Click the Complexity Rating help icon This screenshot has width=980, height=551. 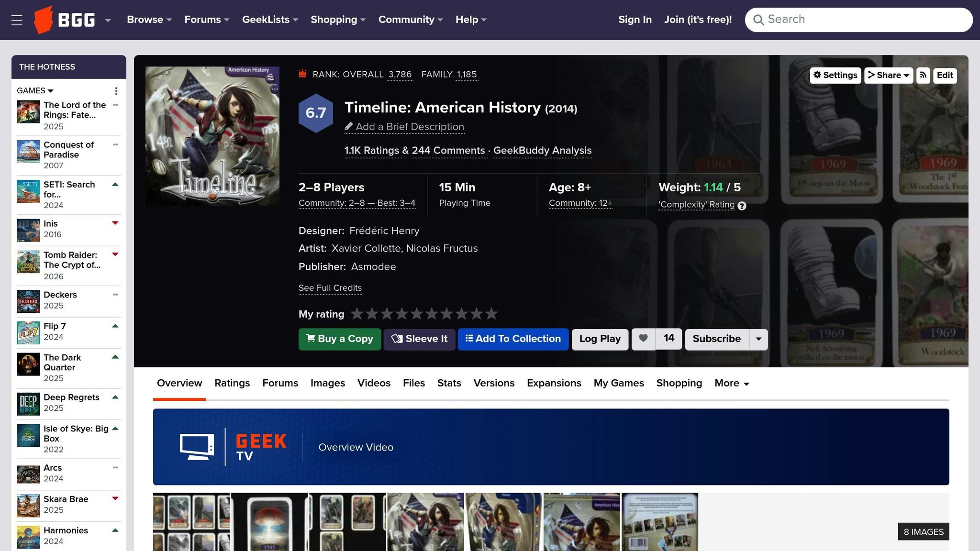742,206
